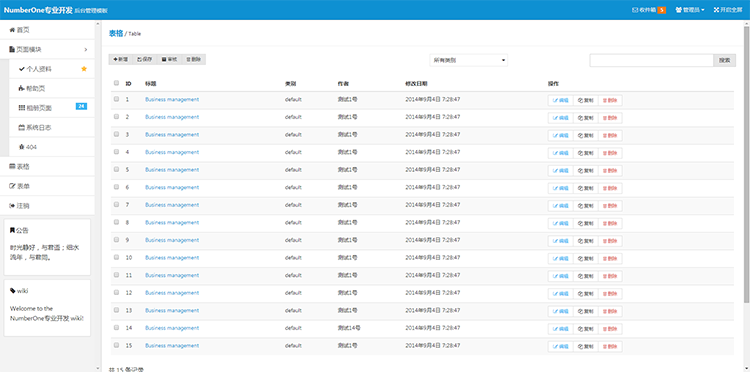Open 个人资料 in the sidebar
750x372 pixels.
[52, 69]
